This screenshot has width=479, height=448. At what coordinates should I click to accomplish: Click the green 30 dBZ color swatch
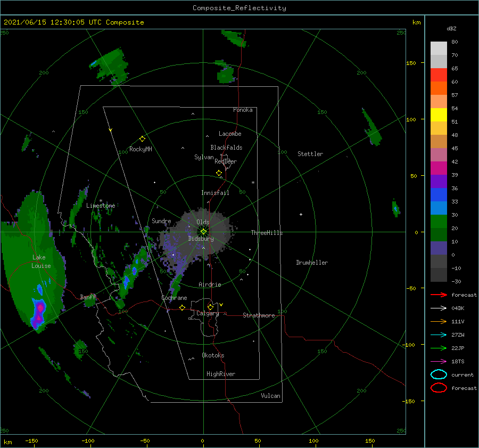[x=439, y=221]
